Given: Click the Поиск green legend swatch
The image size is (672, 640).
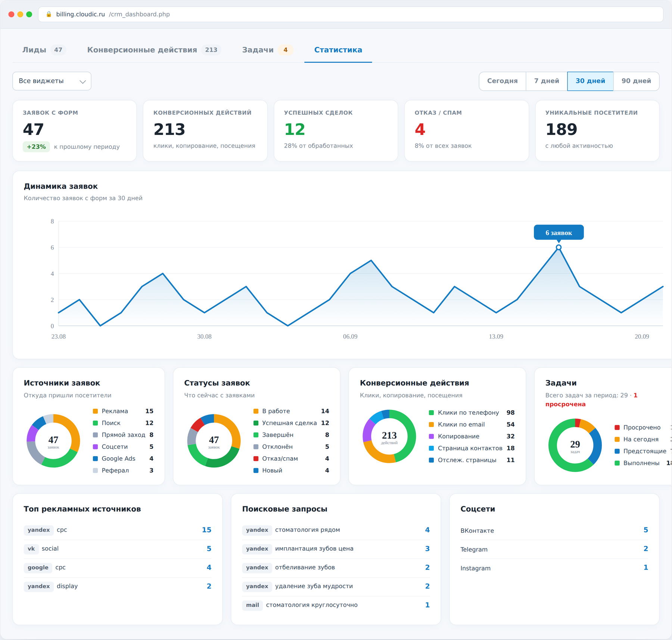Looking at the screenshot, I should [95, 423].
